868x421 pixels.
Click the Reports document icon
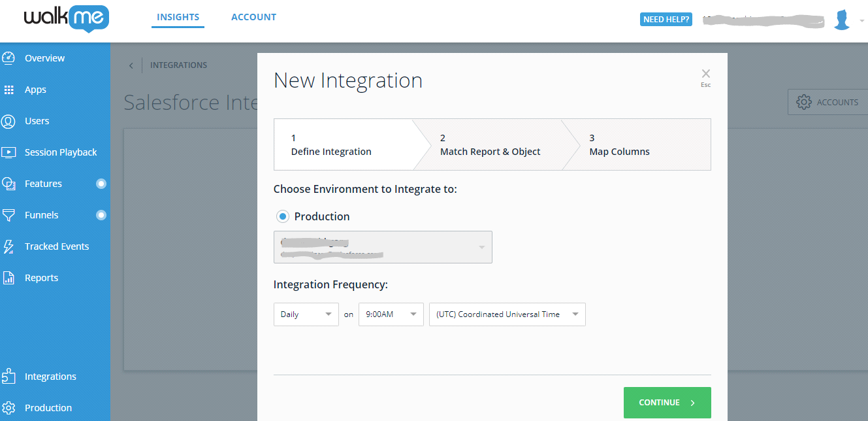[x=8, y=278]
